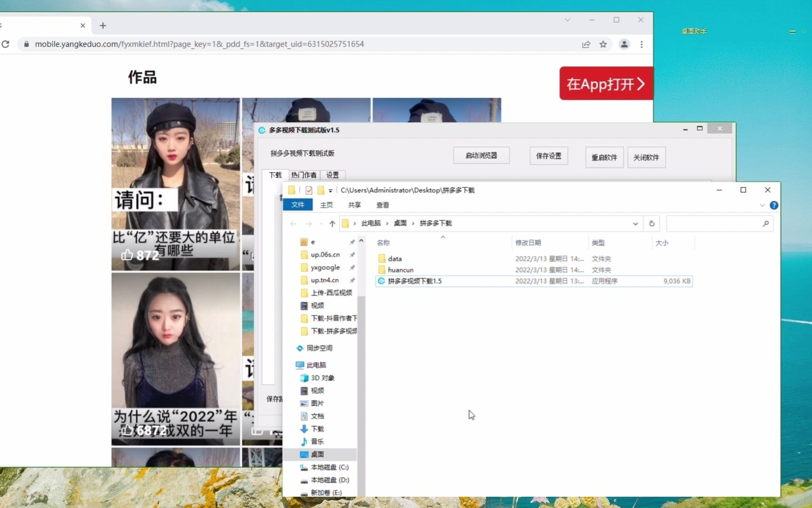Image resolution: width=812 pixels, height=508 pixels.
Task: Click the new folder icon in quick access toolbar
Action: (321, 190)
